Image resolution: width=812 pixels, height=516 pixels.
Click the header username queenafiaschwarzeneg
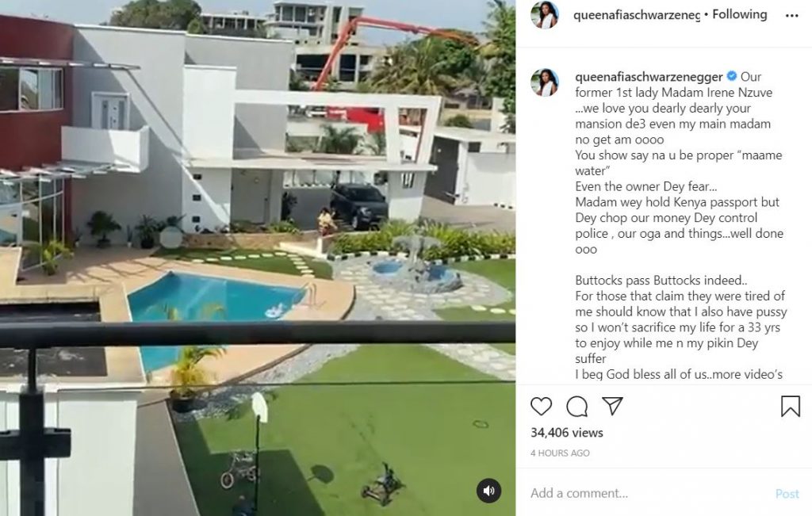637,15
